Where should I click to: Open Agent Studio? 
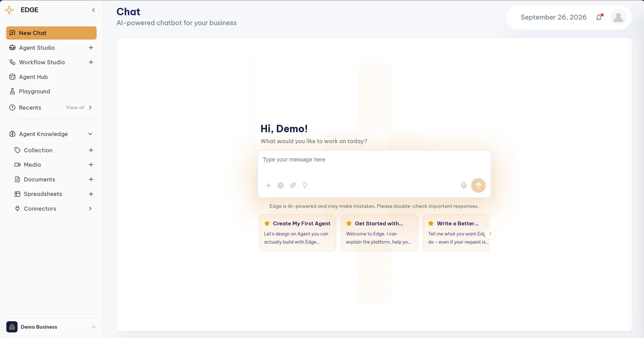pyautogui.click(x=37, y=48)
